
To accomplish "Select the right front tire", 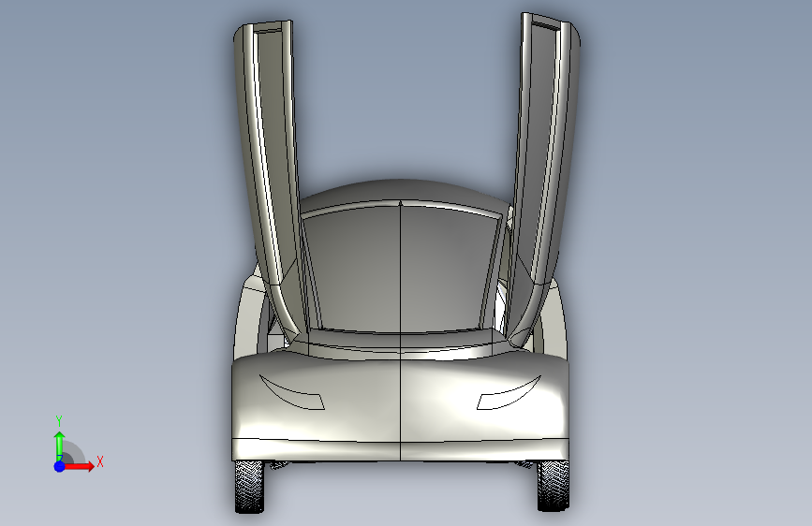I will [x=554, y=485].
